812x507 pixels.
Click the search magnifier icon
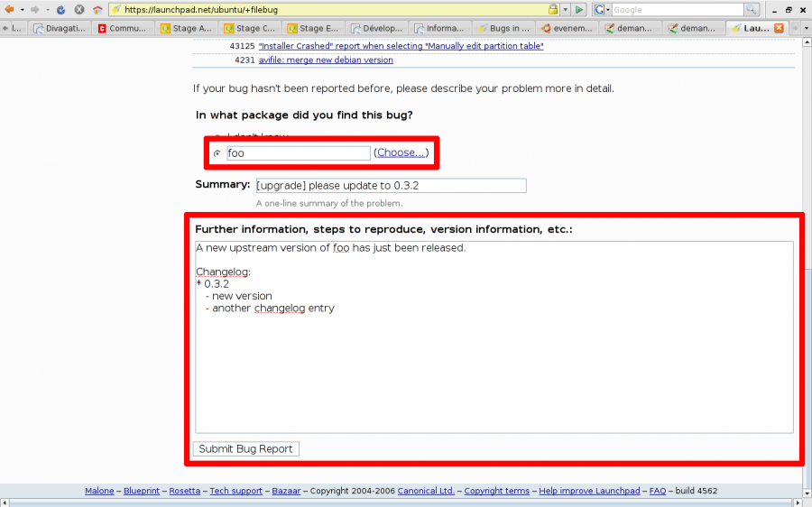tap(751, 9)
